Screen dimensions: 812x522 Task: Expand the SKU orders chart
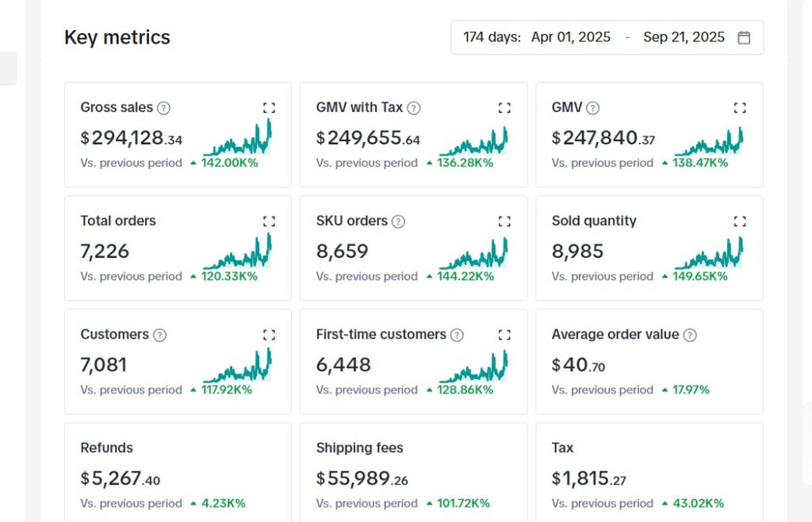tap(504, 221)
